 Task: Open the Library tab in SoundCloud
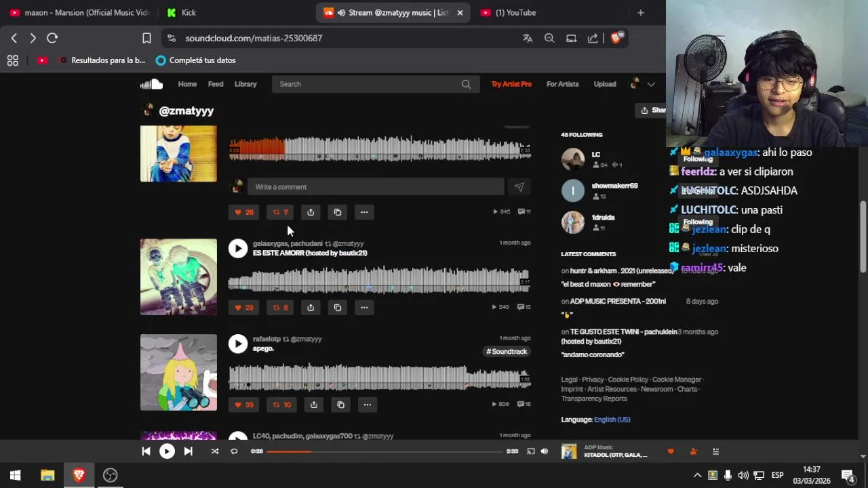[x=245, y=84]
